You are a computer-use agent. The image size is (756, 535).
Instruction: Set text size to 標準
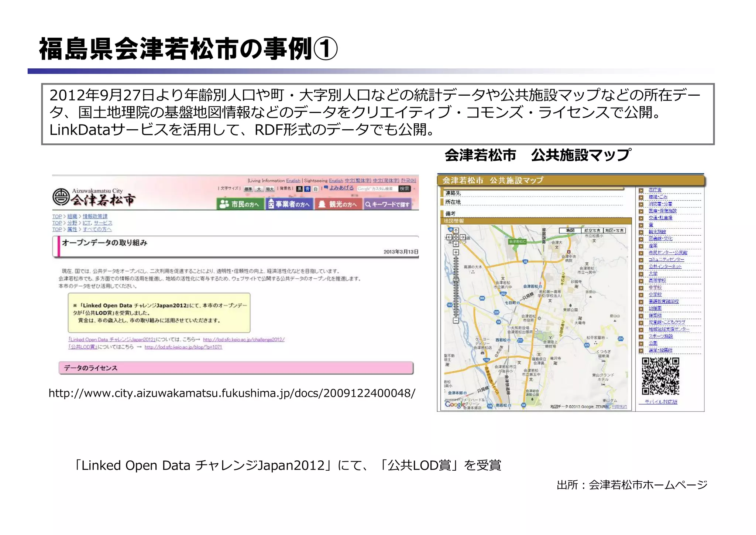click(248, 189)
